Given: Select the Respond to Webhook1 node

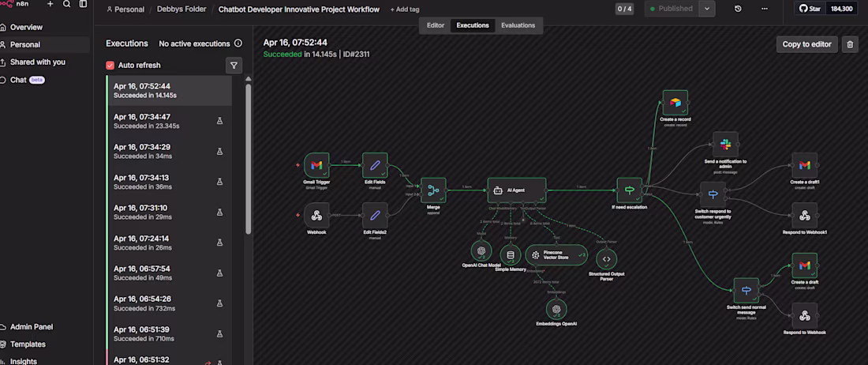Looking at the screenshot, I should [805, 215].
